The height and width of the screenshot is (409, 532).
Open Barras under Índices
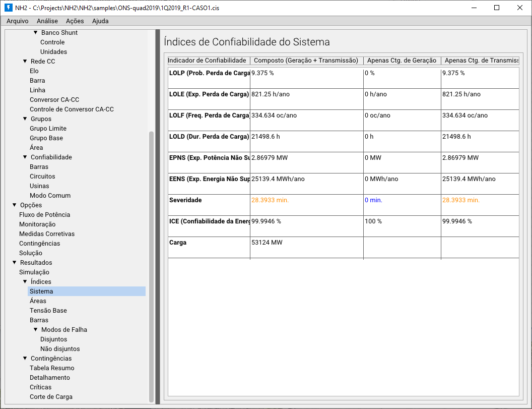39,320
